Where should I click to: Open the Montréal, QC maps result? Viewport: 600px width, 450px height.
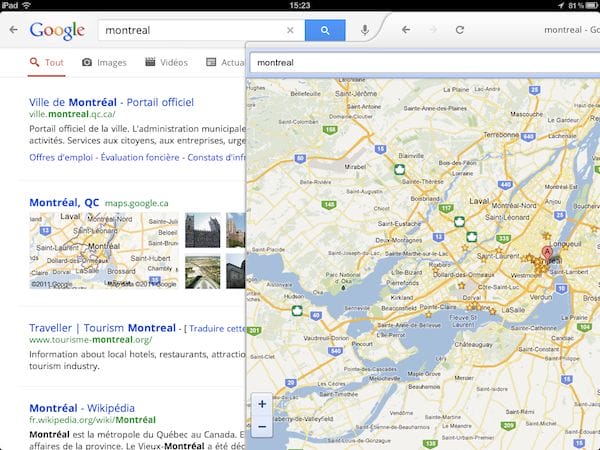[x=64, y=202]
